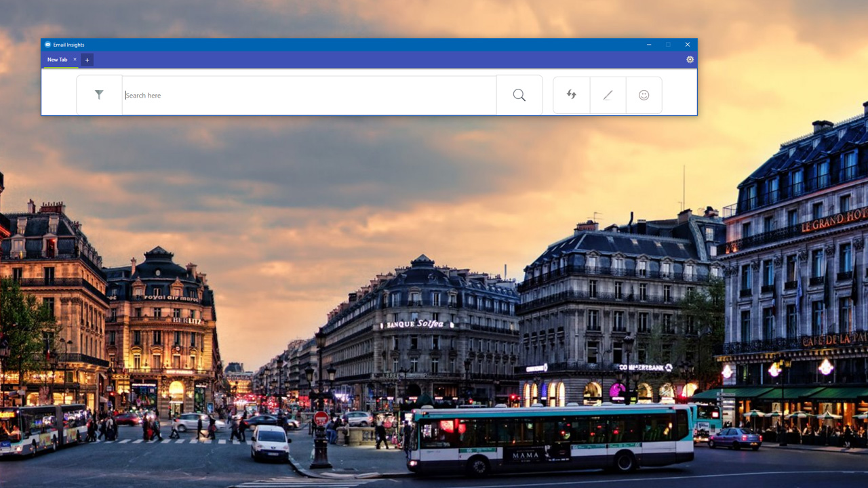Image resolution: width=868 pixels, height=488 pixels.
Task: Click the lightning bolt quick-action icon
Action: pyautogui.click(x=571, y=95)
